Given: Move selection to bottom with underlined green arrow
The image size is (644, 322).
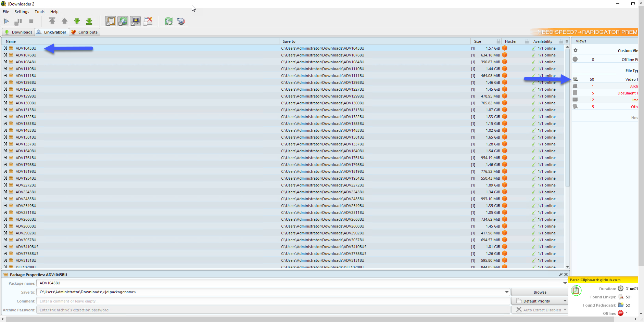Looking at the screenshot, I should pyautogui.click(x=89, y=21).
